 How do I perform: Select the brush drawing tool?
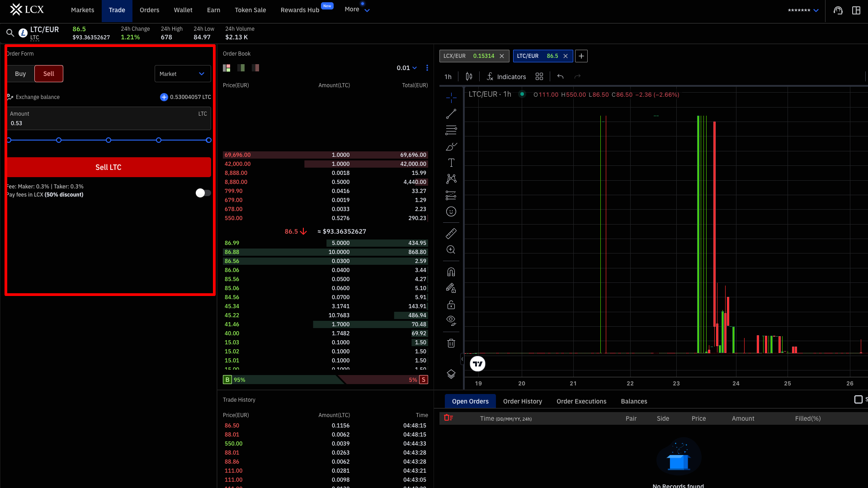pos(451,146)
